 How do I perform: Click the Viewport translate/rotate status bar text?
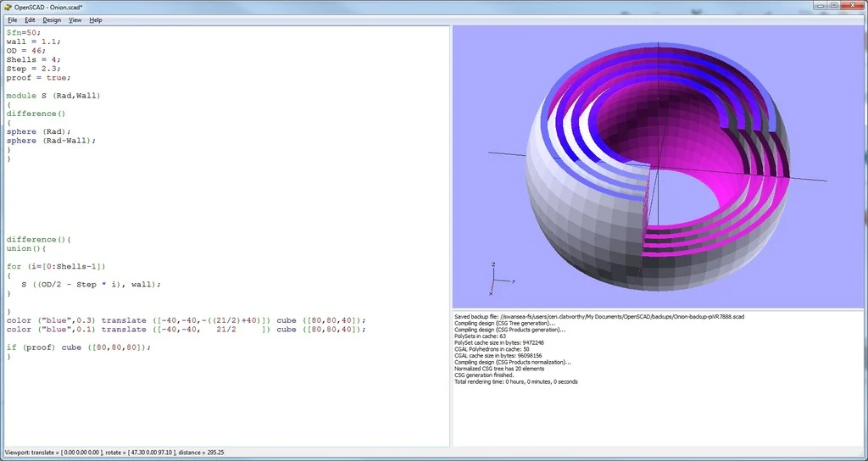(x=114, y=453)
